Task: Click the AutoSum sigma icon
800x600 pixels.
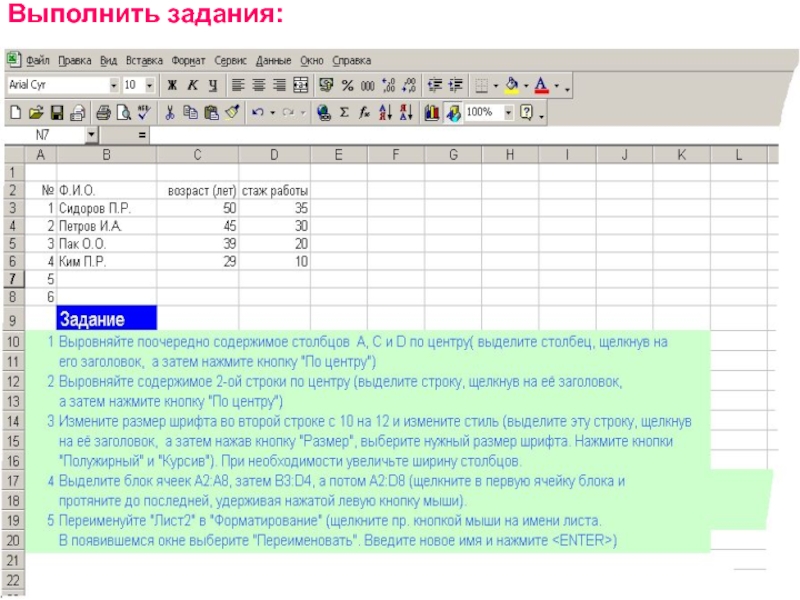Action: [344, 113]
